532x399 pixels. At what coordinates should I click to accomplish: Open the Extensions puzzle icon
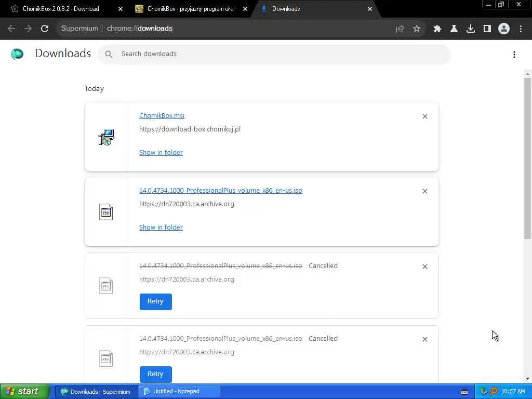tap(437, 29)
